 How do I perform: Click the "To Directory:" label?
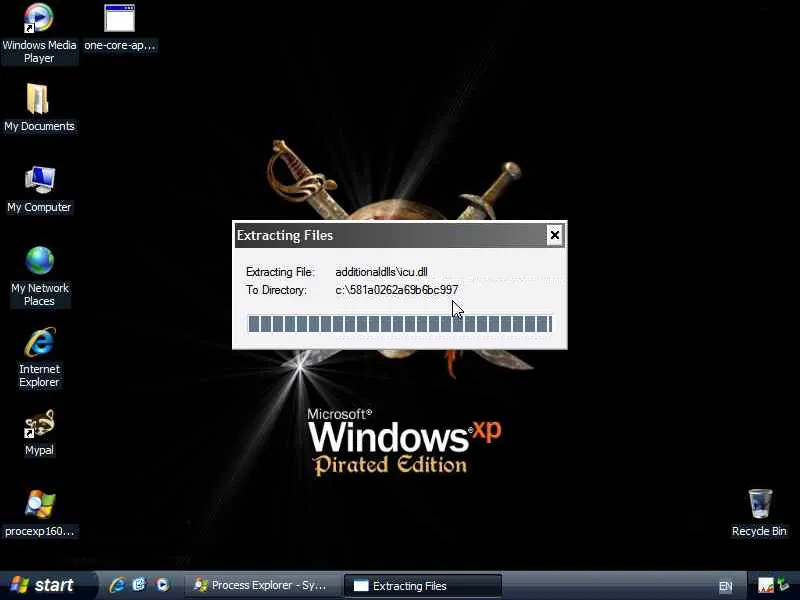point(276,290)
